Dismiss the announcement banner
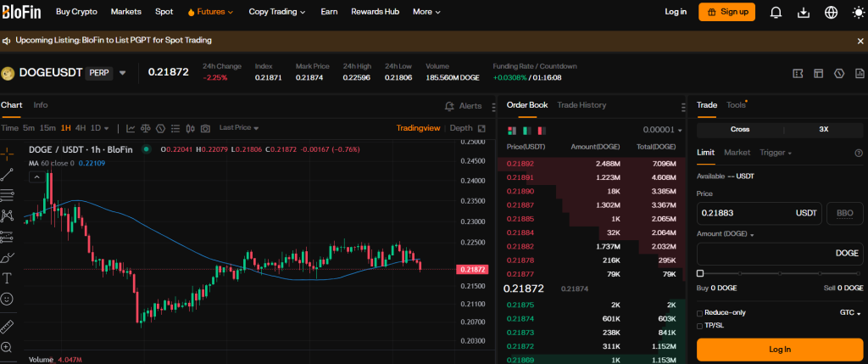The height and width of the screenshot is (364, 868). click(x=860, y=41)
